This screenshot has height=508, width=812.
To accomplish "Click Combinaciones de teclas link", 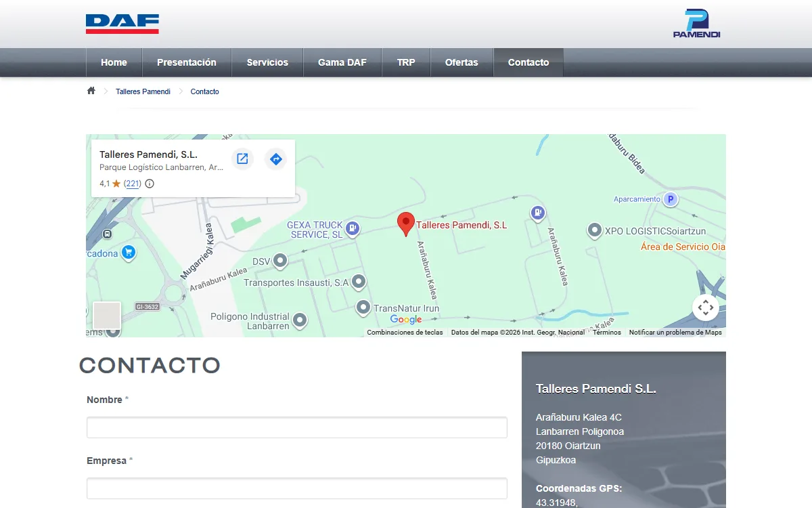I will pos(405,333).
